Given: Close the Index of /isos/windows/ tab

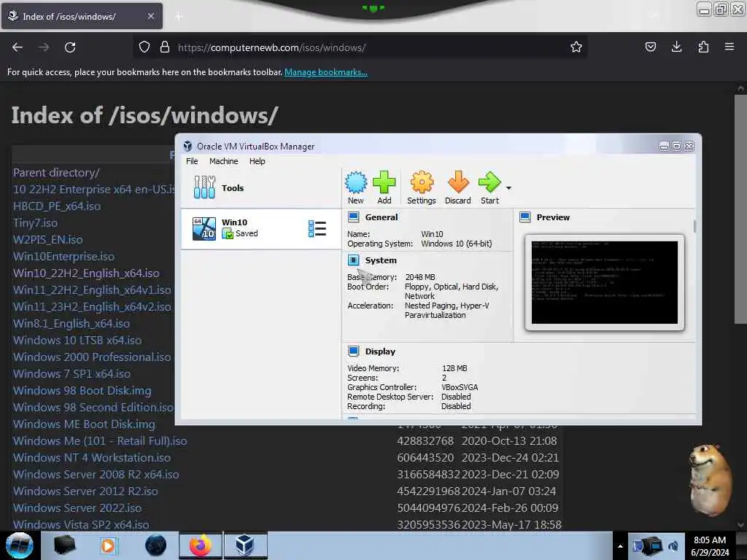Looking at the screenshot, I should 151,16.
